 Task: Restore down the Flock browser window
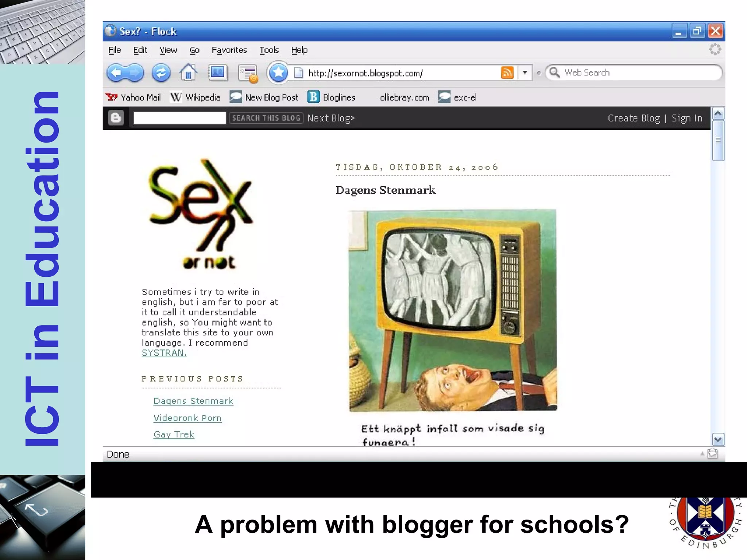(697, 31)
